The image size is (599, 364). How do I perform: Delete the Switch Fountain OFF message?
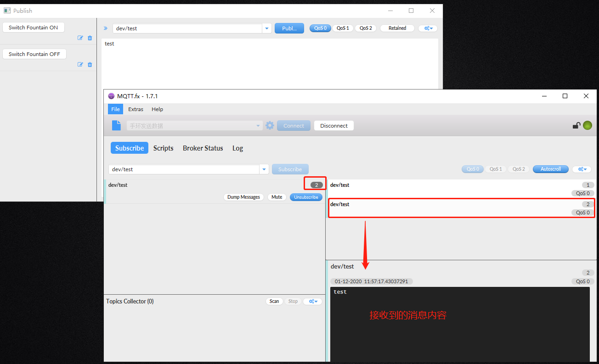pyautogui.click(x=90, y=64)
